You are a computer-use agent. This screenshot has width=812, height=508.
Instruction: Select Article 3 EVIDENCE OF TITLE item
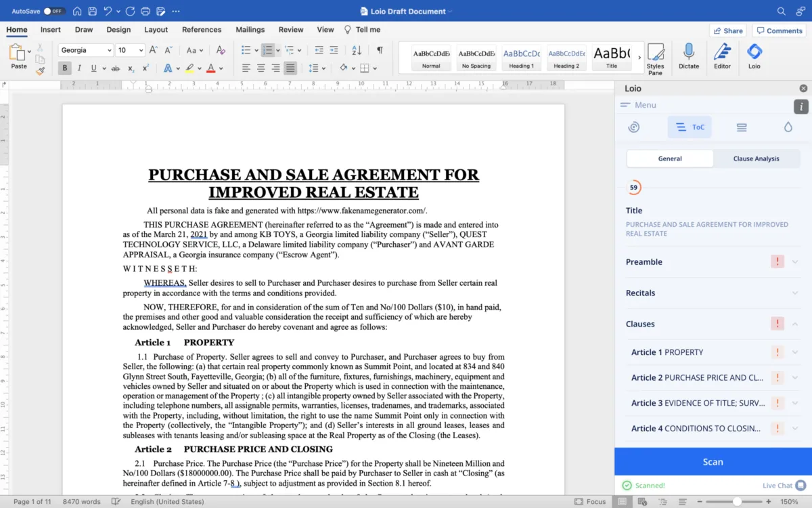[698, 403]
